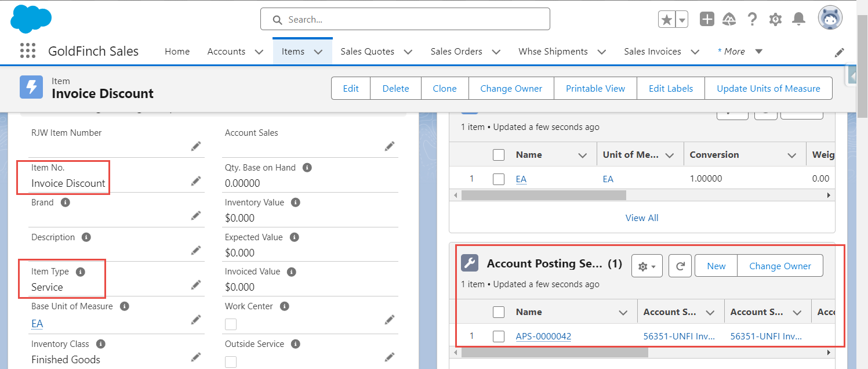This screenshot has height=369, width=868.
Task: Open the user avatar profile menu
Action: (830, 19)
